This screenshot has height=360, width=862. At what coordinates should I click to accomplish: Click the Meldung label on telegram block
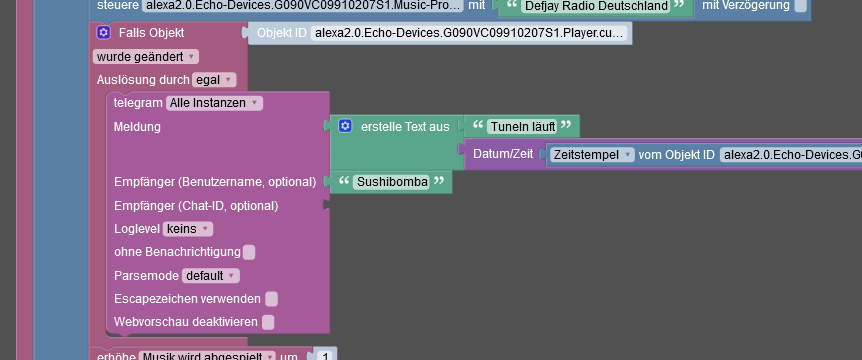(x=137, y=126)
